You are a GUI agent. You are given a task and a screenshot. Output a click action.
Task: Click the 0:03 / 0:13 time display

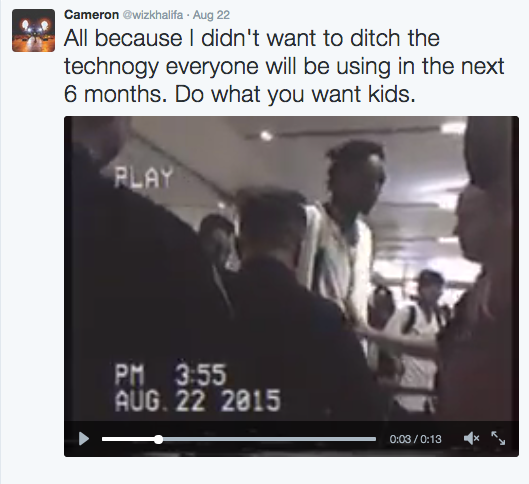coord(415,439)
